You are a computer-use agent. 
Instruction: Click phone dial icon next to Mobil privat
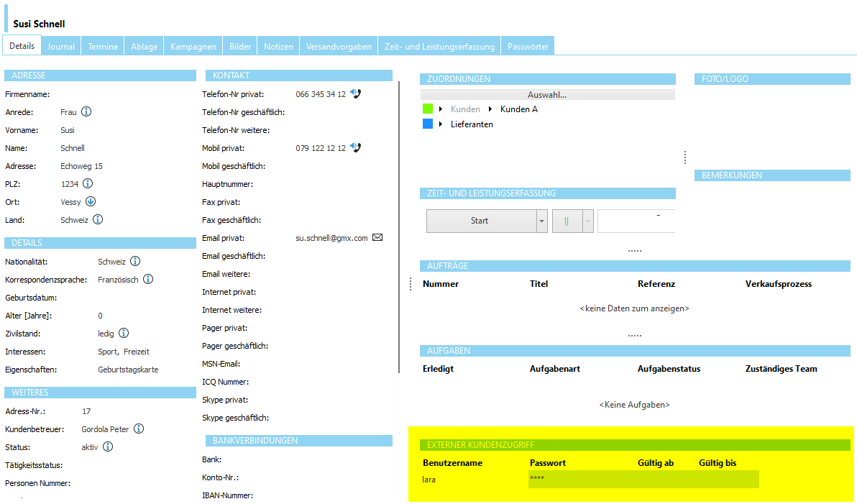[x=355, y=147]
